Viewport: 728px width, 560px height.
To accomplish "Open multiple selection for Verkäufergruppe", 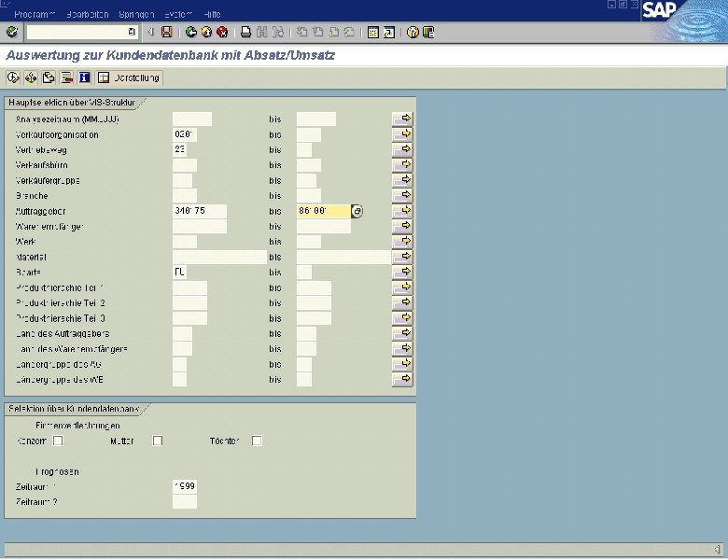I will (402, 180).
